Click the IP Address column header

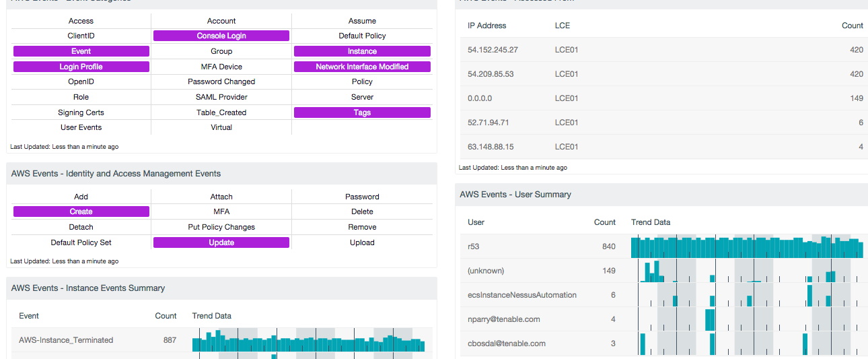487,26
